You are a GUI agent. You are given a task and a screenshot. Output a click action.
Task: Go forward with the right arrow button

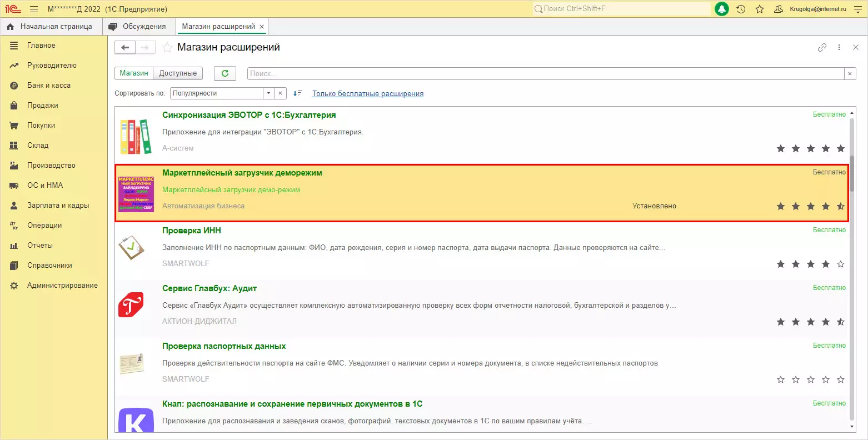click(145, 48)
